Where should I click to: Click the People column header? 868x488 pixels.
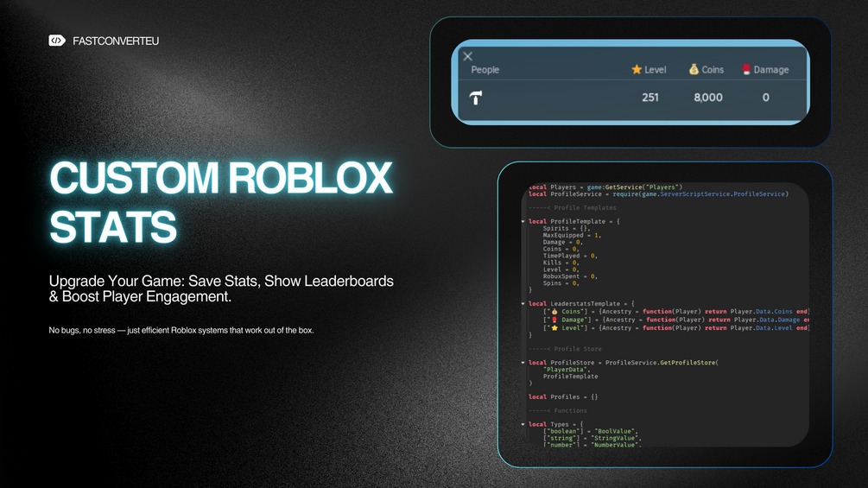click(x=485, y=70)
